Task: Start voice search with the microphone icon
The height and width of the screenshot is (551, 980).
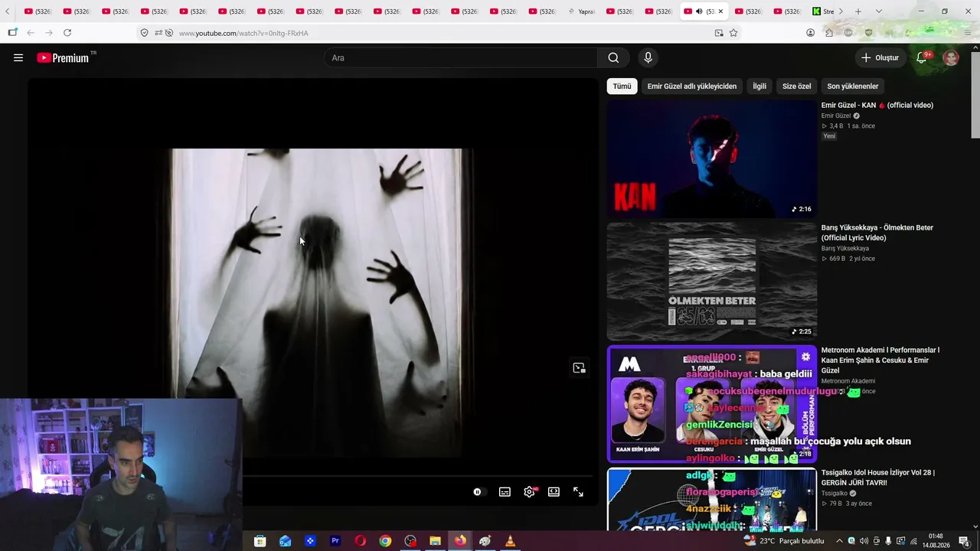Action: click(x=648, y=57)
